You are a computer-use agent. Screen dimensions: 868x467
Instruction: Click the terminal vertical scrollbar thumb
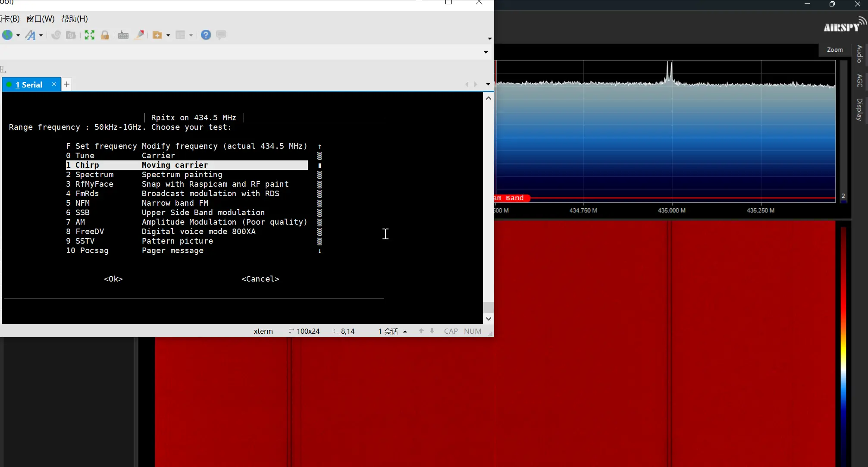click(x=488, y=307)
